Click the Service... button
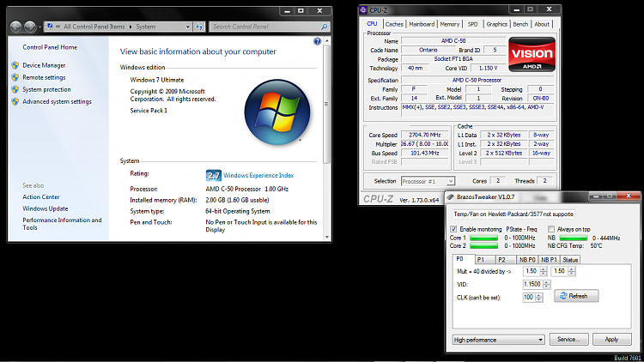Viewport: 644px width, 362px height. (x=568, y=340)
